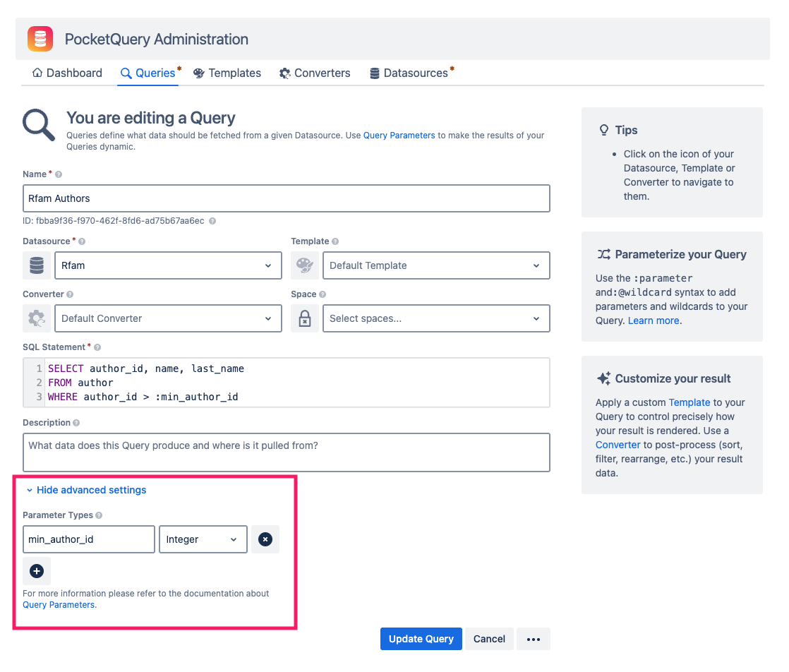Click the help icon next to SQL Statement
The image size is (789, 672).
[97, 347]
